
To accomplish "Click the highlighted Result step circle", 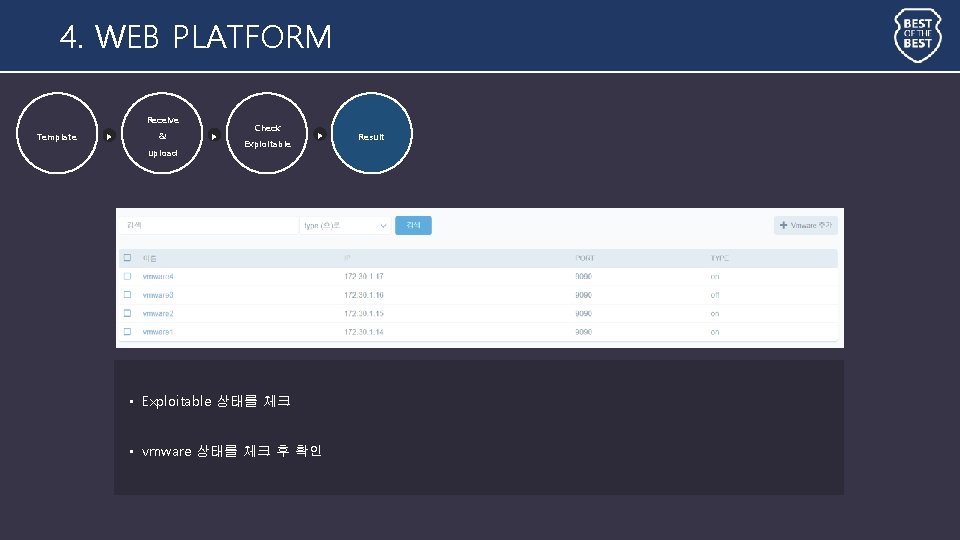I will (x=372, y=133).
